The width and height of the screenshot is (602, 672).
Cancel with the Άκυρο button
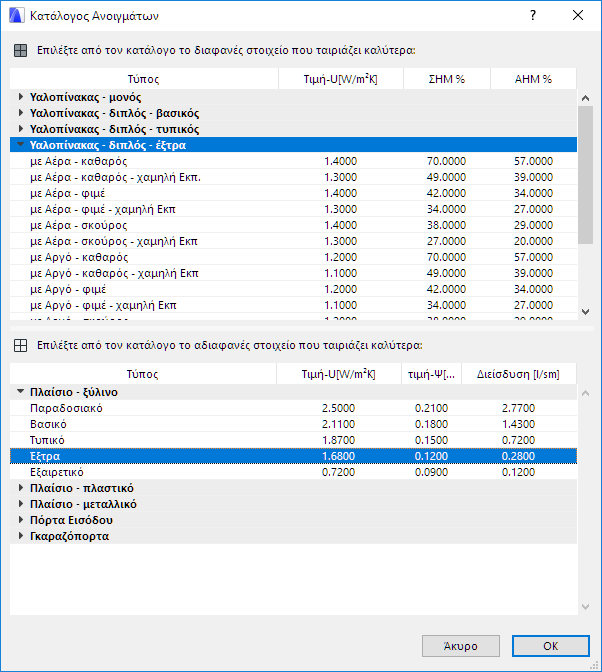(x=461, y=646)
